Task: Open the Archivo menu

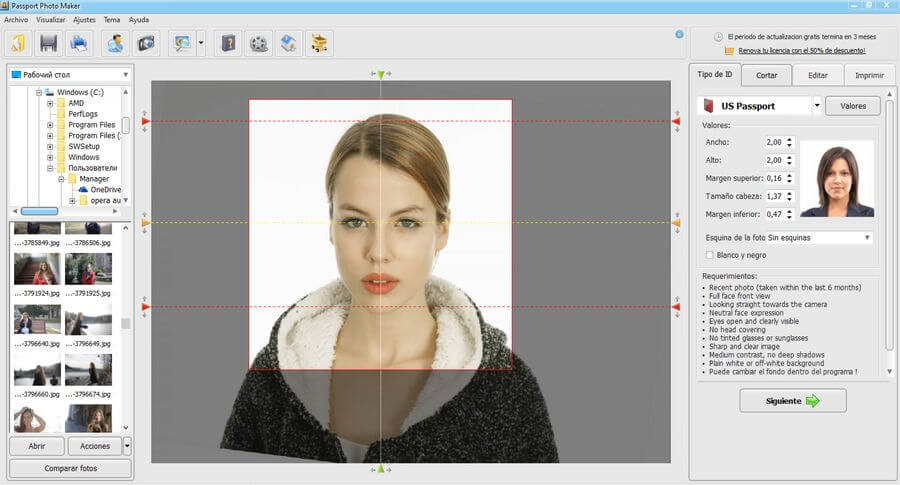Action: pos(16,20)
